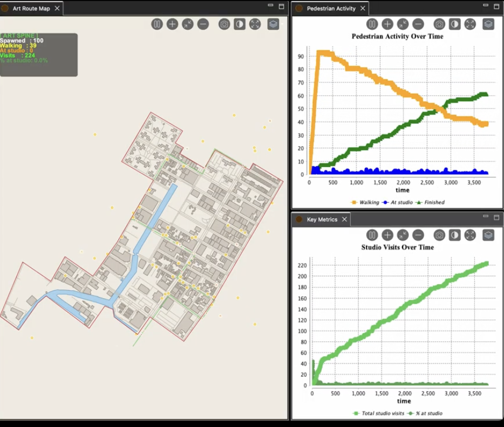Screen dimensions: 504x427
Task: Select the Art Route Map tab
Action: (31, 9)
